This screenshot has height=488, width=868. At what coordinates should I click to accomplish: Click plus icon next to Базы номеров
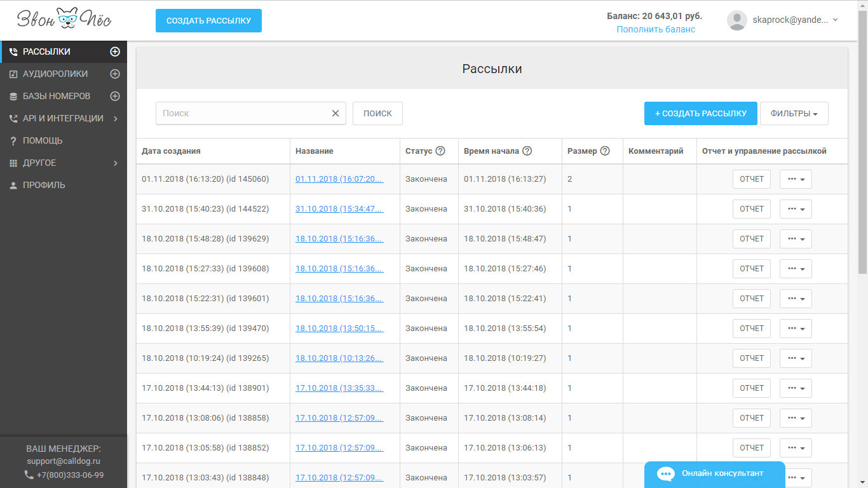[115, 97]
